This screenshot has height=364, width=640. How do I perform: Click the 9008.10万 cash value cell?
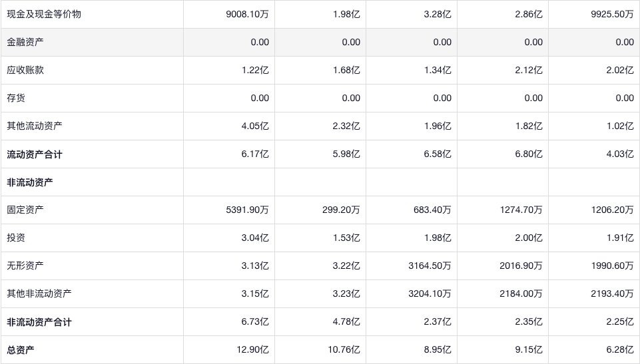[247, 14]
